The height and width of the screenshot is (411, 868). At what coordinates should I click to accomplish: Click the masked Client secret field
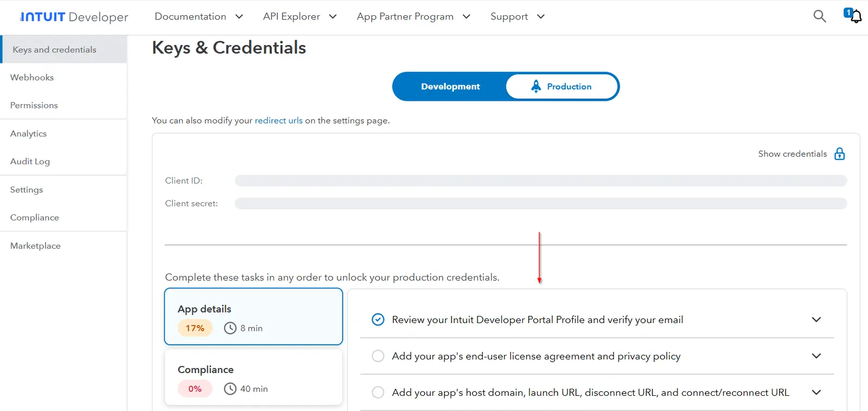[x=540, y=203]
